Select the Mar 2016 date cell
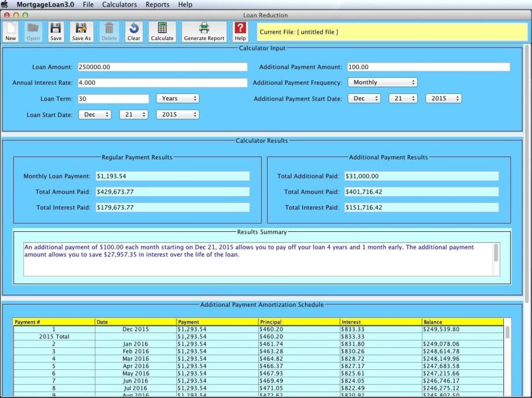This screenshot has width=532, height=398. tap(136, 359)
